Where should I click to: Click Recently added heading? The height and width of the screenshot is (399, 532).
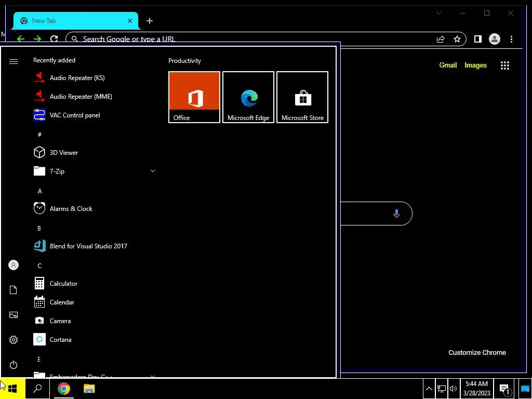pos(54,60)
